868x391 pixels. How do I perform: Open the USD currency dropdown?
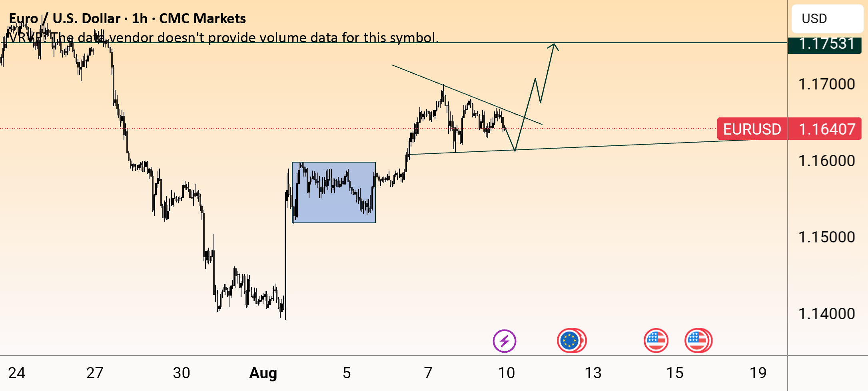[827, 18]
